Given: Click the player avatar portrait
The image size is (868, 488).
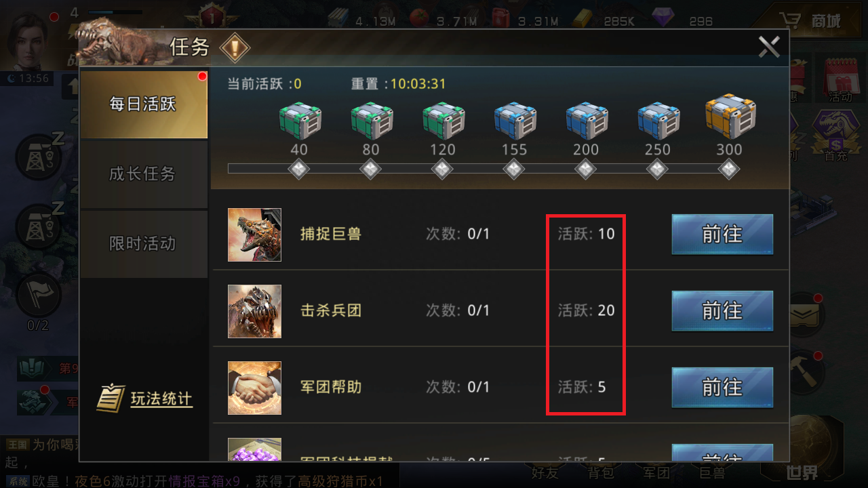Looking at the screenshot, I should coord(27,37).
